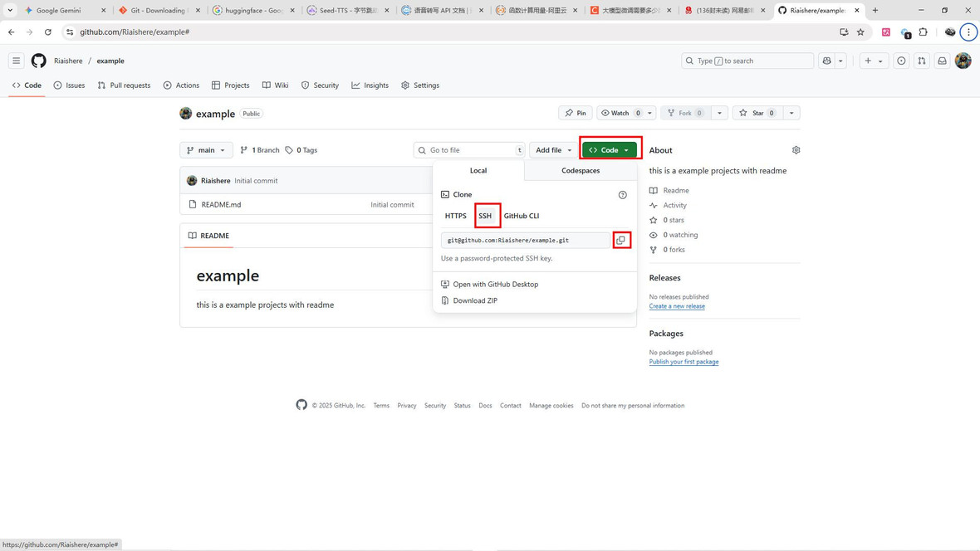Go back to the previous page

click(12, 32)
